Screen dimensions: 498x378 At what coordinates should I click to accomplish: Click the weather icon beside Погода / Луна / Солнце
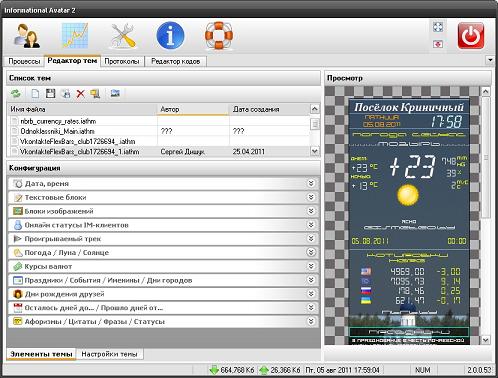[x=18, y=253]
